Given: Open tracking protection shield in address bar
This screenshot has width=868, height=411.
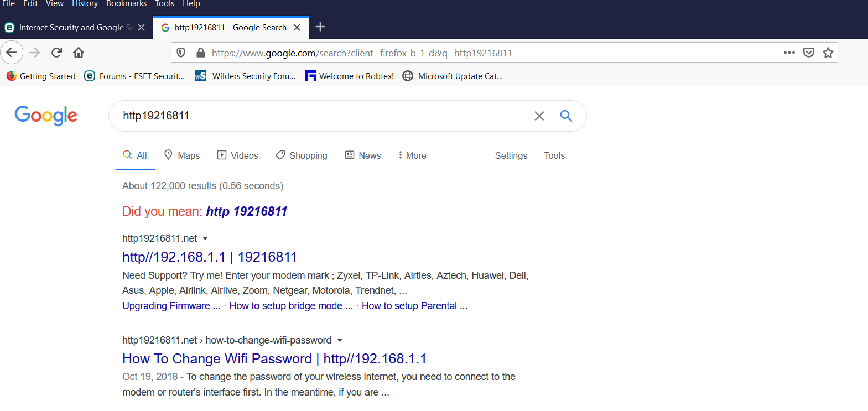Looking at the screenshot, I should coord(181,53).
